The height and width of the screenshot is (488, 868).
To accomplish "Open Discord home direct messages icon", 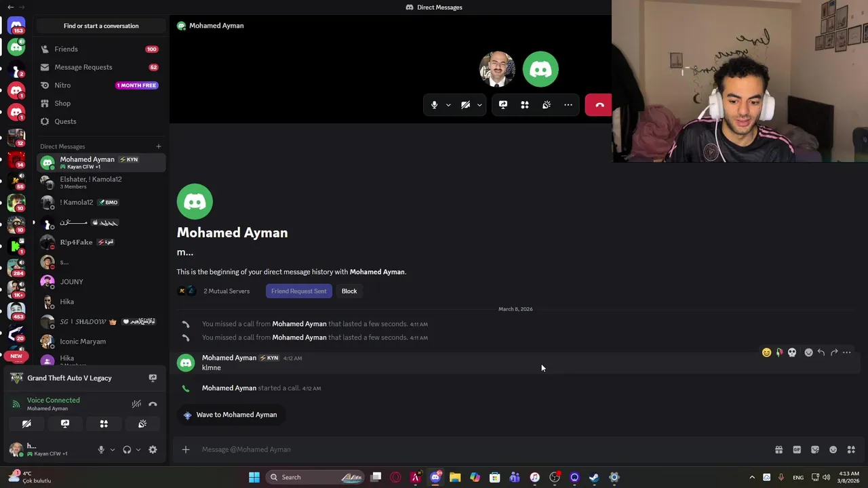I will [17, 26].
